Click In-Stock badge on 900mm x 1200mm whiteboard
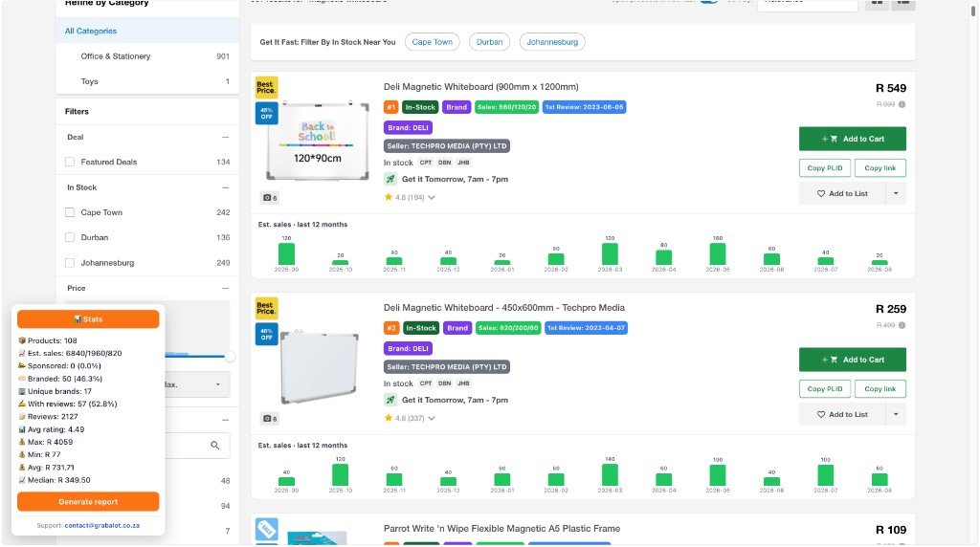 pyautogui.click(x=420, y=107)
